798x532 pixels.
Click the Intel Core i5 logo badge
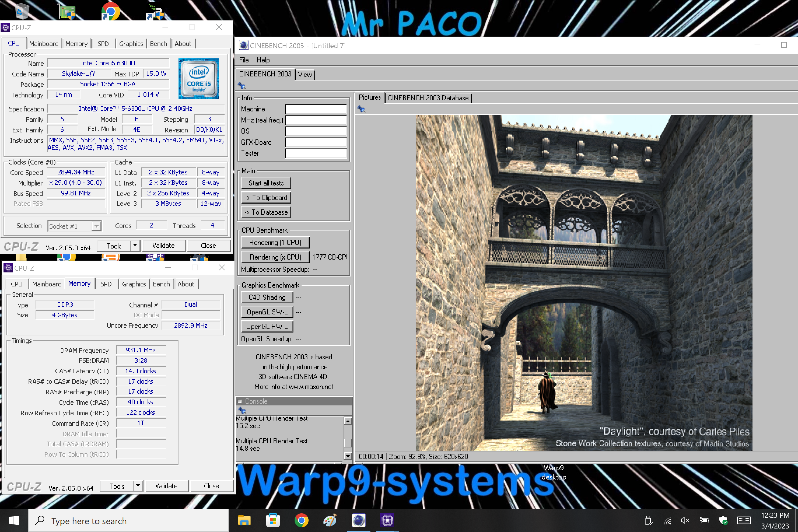pos(199,79)
